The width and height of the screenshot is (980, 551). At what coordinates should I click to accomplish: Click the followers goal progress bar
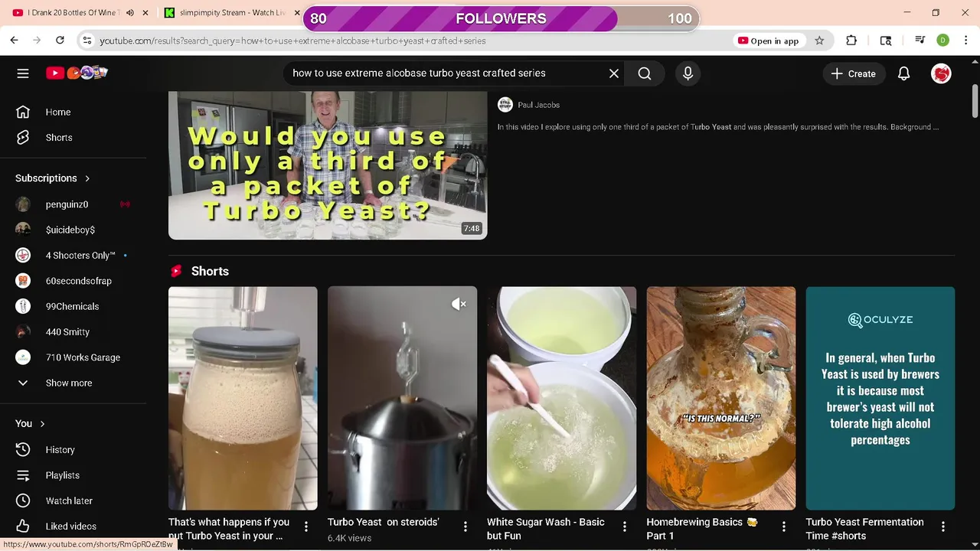501,18
